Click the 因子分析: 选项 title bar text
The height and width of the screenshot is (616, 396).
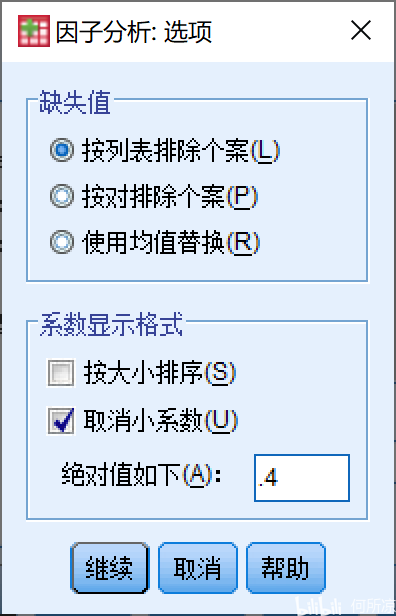coord(134,31)
